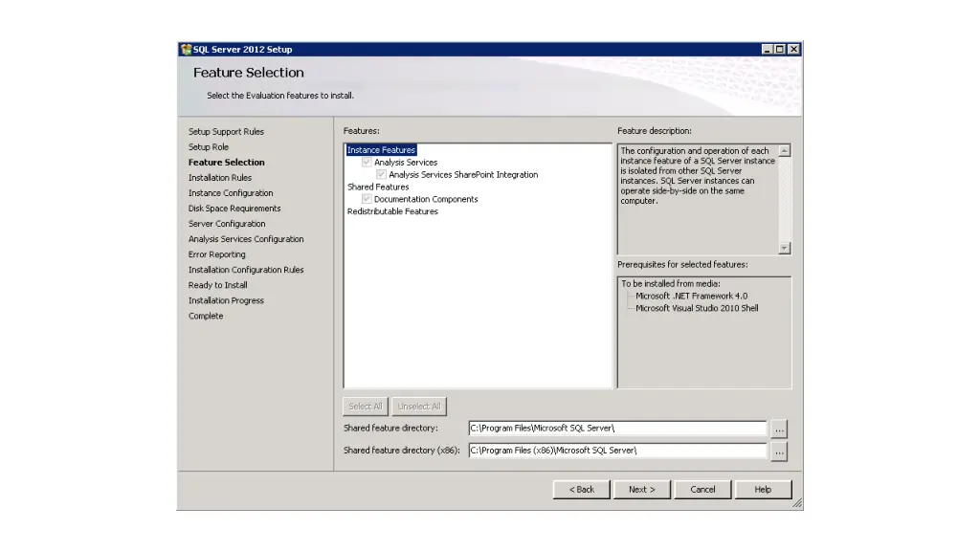
Task: Go to the Setup Role step
Action: 209,147
